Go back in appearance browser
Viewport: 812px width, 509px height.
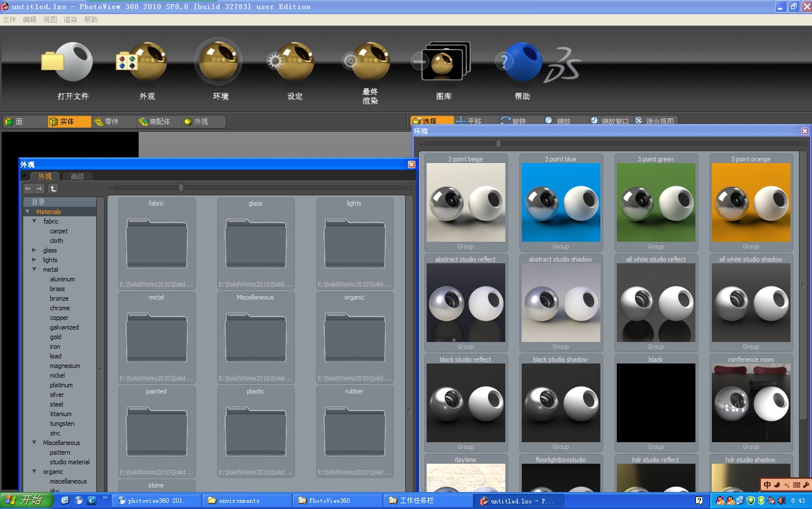click(x=28, y=189)
